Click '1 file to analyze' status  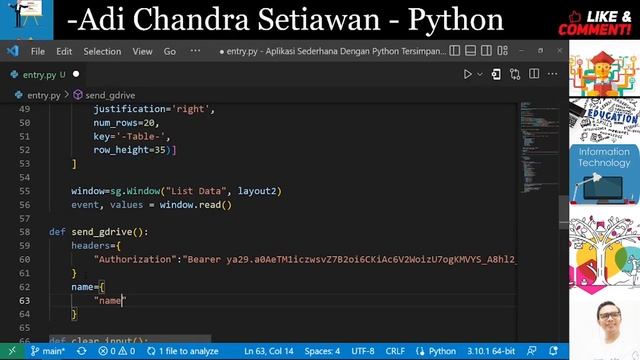click(x=183, y=351)
